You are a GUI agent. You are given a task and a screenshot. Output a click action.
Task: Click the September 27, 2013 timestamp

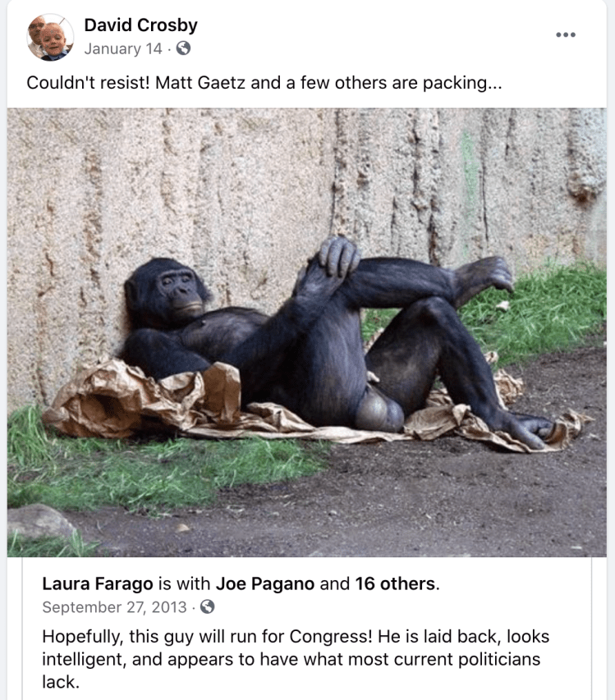pos(114,607)
